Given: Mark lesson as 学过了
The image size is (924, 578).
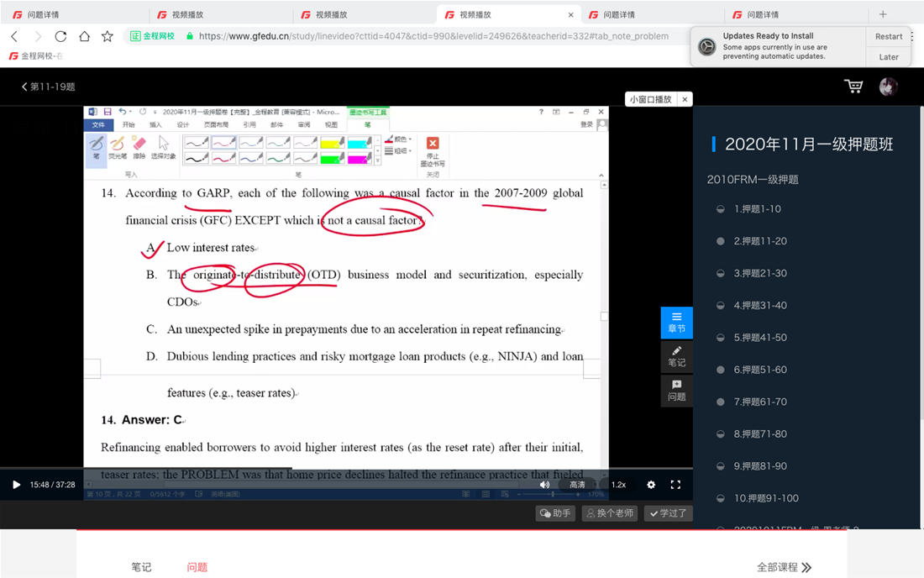Looking at the screenshot, I should pos(668,513).
